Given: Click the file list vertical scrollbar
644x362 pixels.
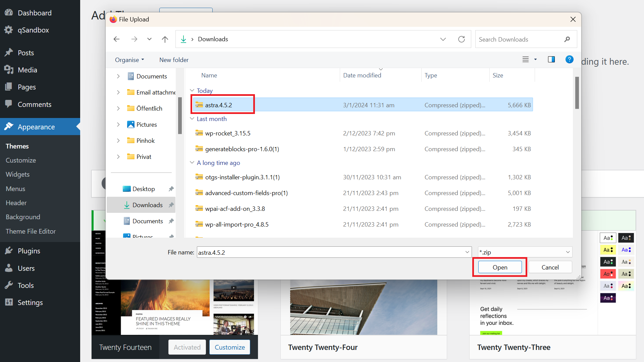Looking at the screenshot, I should click(577, 93).
